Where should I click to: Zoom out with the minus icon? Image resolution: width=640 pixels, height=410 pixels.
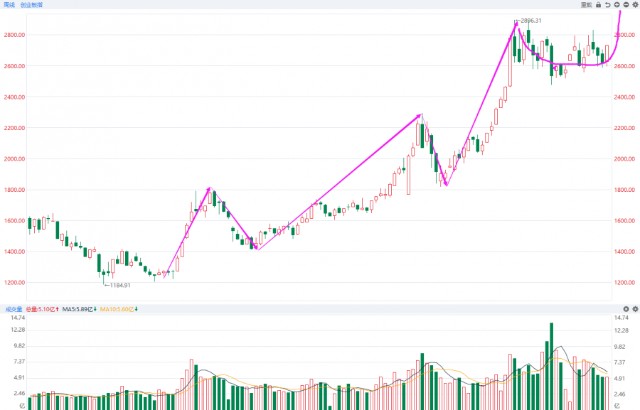tap(625, 5)
